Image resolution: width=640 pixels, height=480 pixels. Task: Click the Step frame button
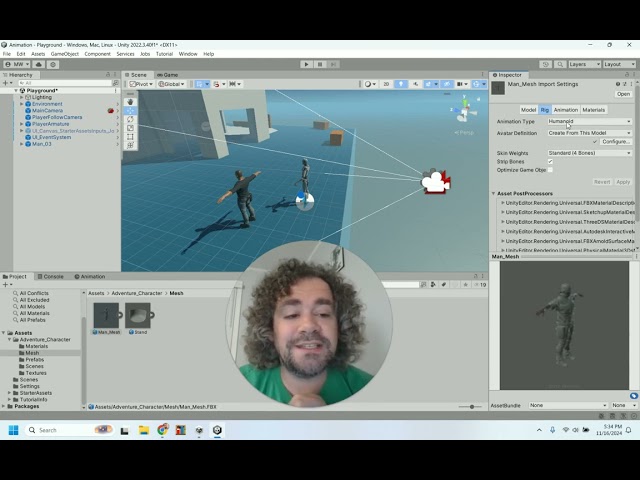pyautogui.click(x=333, y=64)
